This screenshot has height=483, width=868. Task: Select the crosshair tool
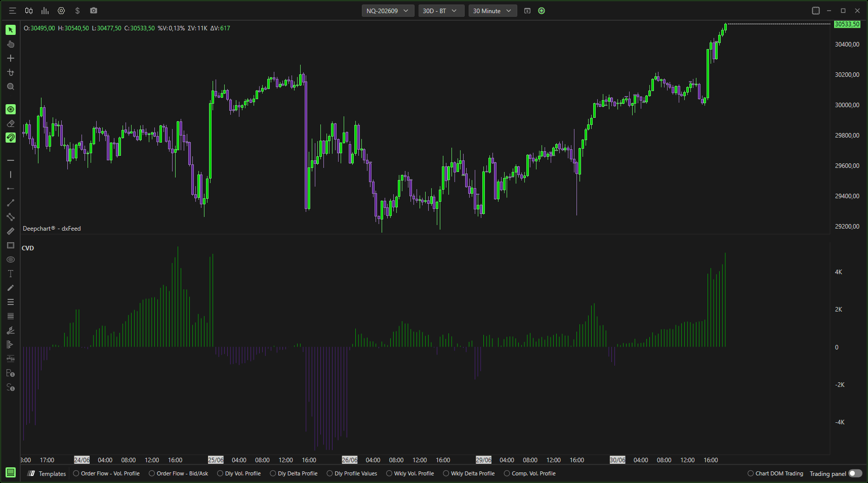[x=11, y=58]
